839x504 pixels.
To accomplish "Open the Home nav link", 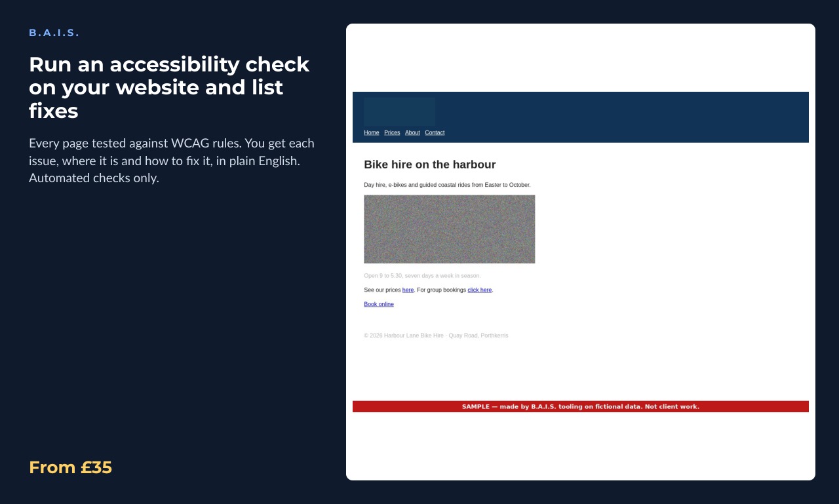I will tap(372, 132).
